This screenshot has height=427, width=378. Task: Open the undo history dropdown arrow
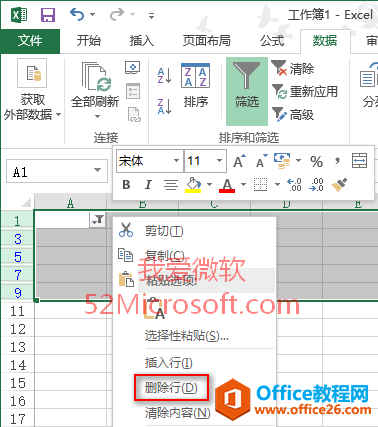92,15
